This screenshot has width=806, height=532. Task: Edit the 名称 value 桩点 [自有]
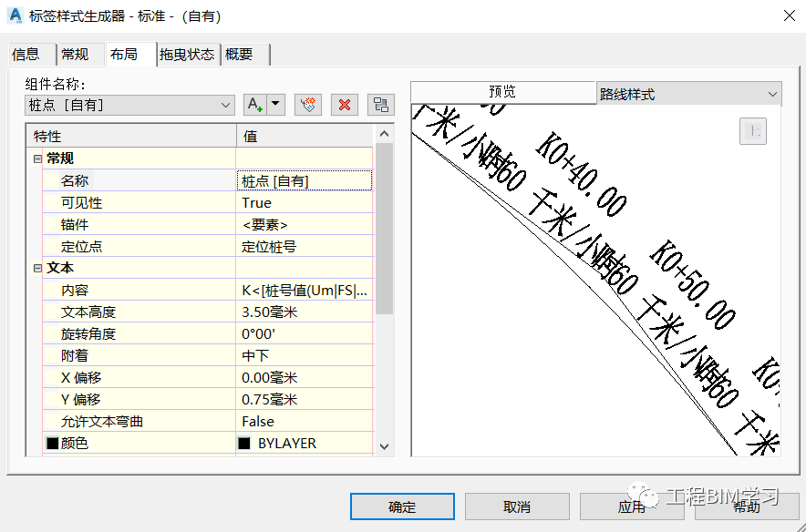[305, 180]
